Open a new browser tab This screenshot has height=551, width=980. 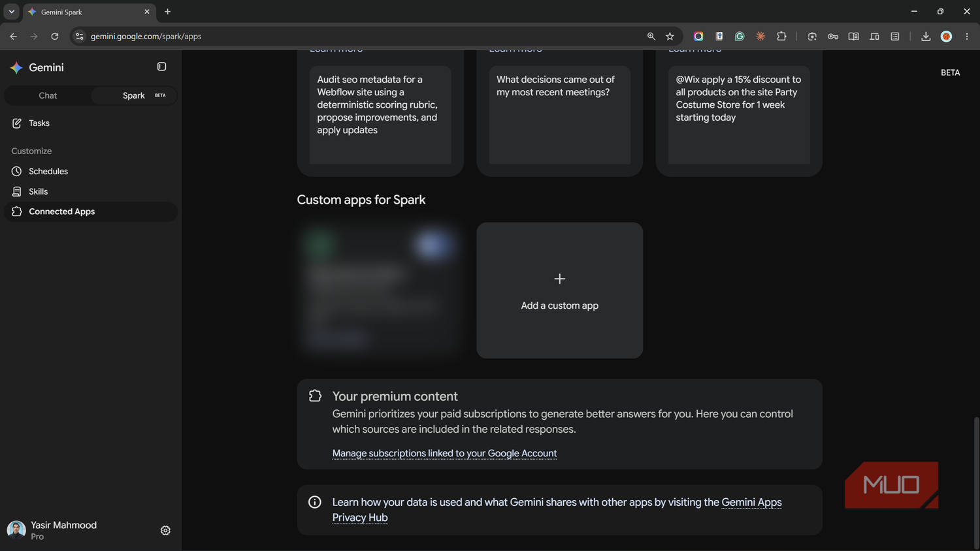pyautogui.click(x=168, y=11)
